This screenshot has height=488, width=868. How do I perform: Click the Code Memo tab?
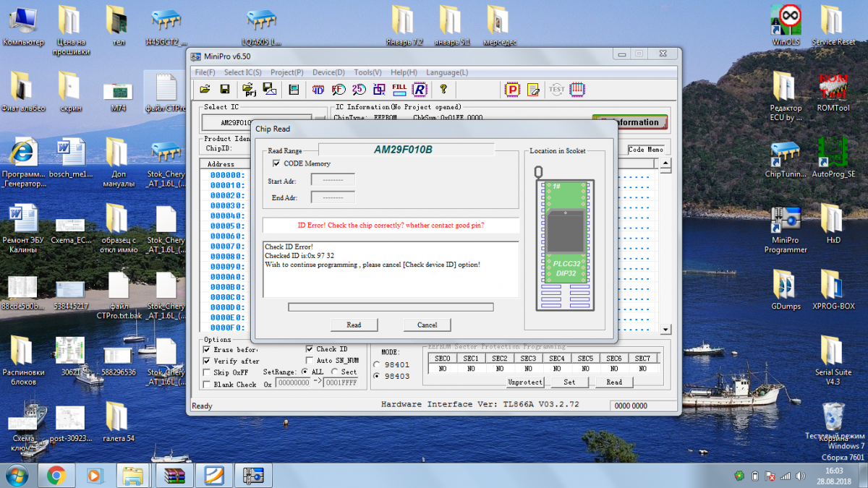click(x=645, y=150)
